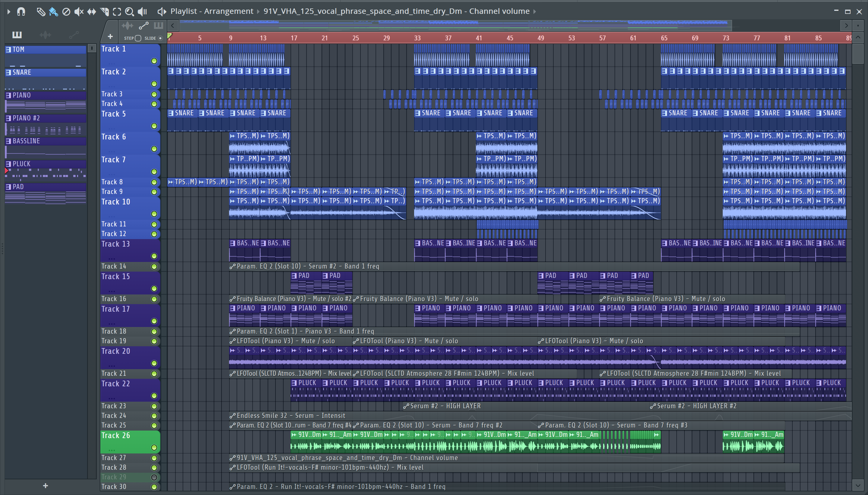Show pattern clips in picker panel
This screenshot has height=495, width=868.
pyautogui.click(x=17, y=34)
